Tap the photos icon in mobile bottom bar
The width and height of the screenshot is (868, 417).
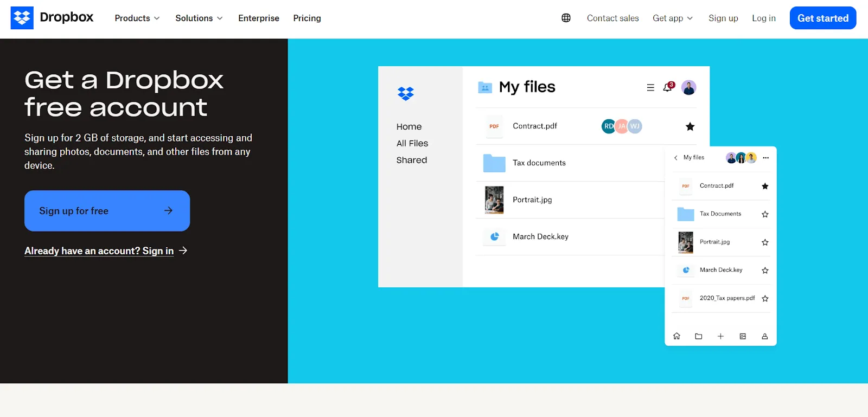[x=743, y=336]
